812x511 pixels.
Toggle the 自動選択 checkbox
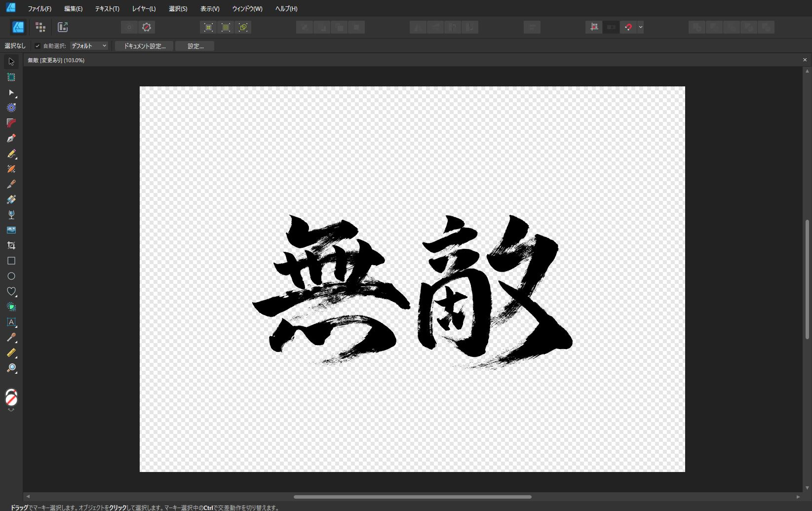click(x=38, y=46)
